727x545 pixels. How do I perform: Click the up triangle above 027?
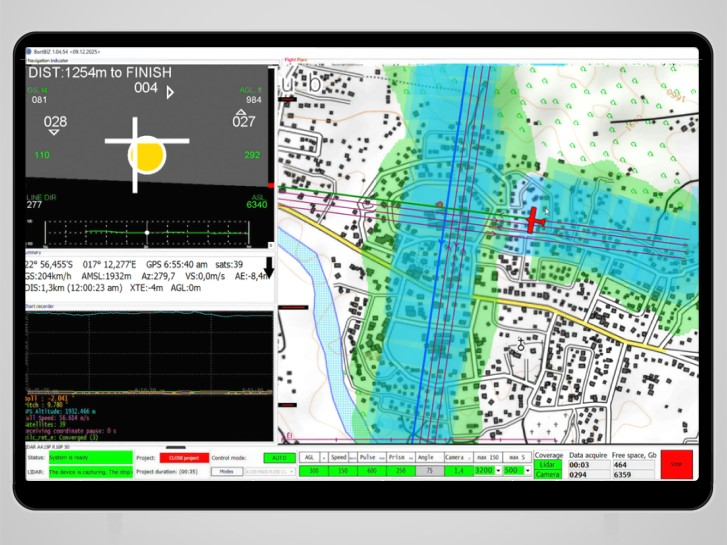[241, 112]
